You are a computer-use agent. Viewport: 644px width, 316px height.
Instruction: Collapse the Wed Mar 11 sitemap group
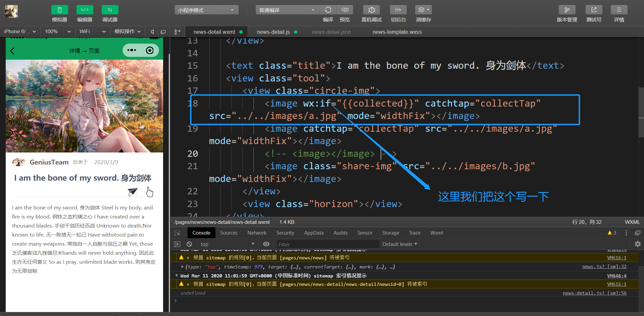(177, 276)
